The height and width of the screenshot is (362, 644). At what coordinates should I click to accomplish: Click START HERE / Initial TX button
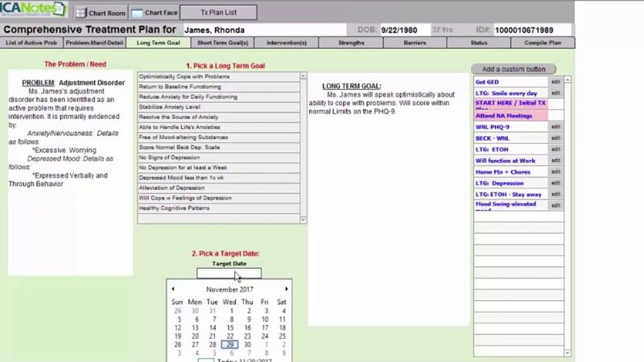point(510,105)
